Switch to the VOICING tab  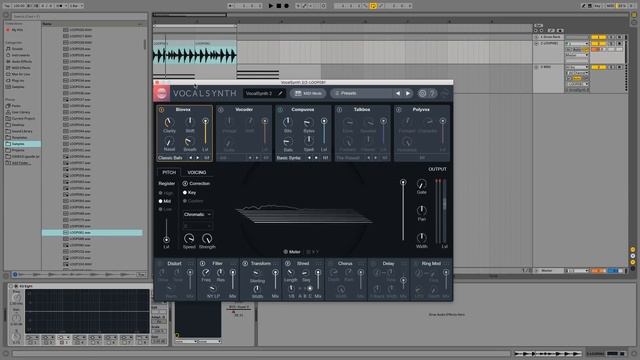coord(197,172)
